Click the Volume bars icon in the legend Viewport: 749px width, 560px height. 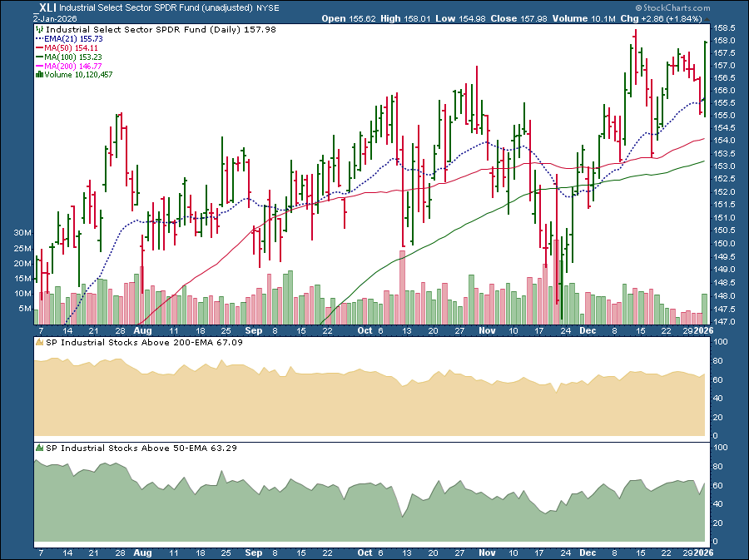pos(39,75)
